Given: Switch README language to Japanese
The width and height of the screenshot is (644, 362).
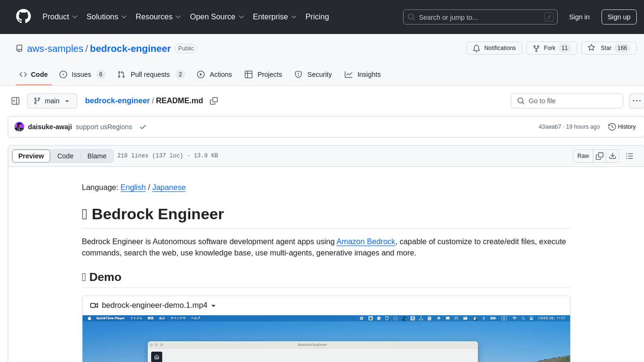Looking at the screenshot, I should click(169, 187).
